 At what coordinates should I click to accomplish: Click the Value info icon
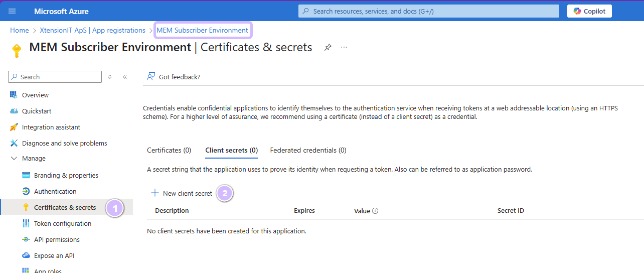(x=375, y=211)
